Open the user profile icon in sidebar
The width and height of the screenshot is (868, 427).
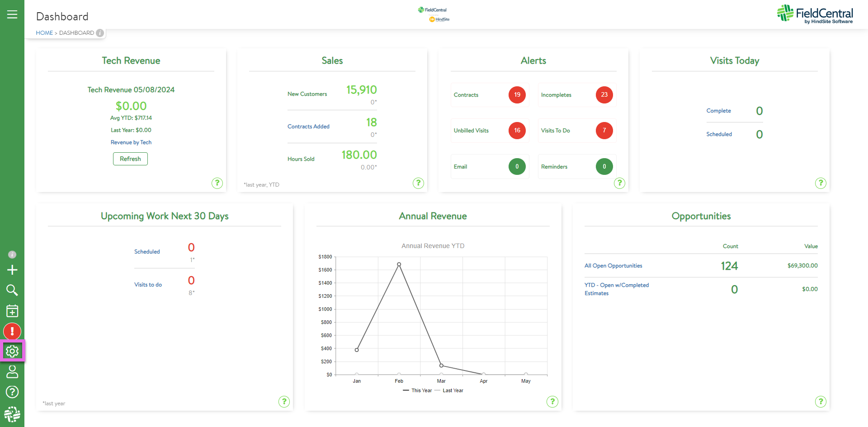coord(12,371)
